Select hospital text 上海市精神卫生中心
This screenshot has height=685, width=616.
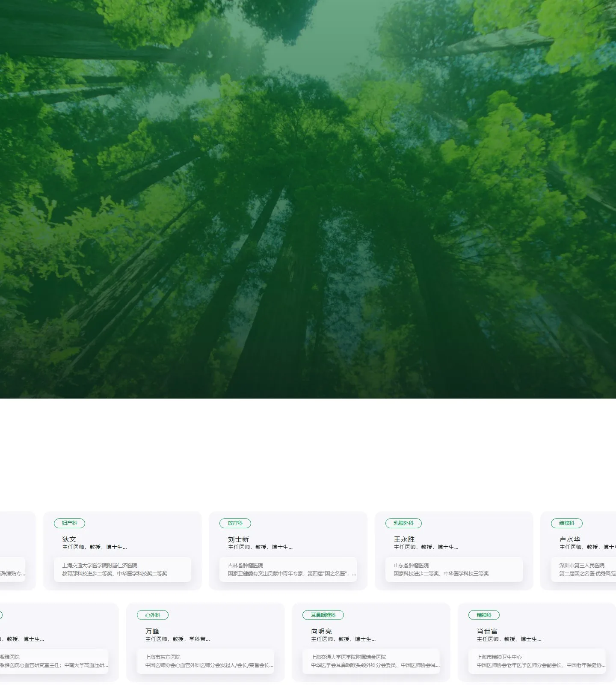click(x=500, y=657)
